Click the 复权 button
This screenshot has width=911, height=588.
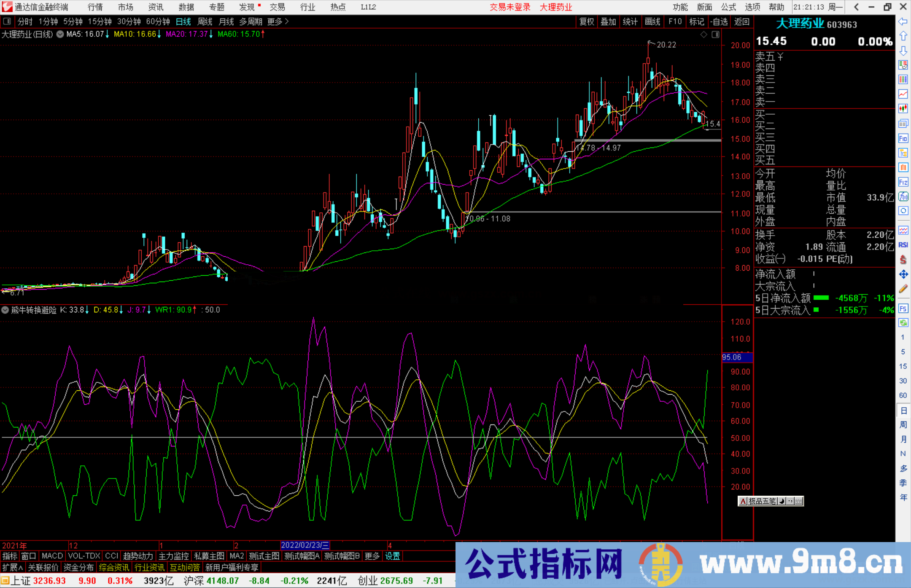[x=586, y=21]
